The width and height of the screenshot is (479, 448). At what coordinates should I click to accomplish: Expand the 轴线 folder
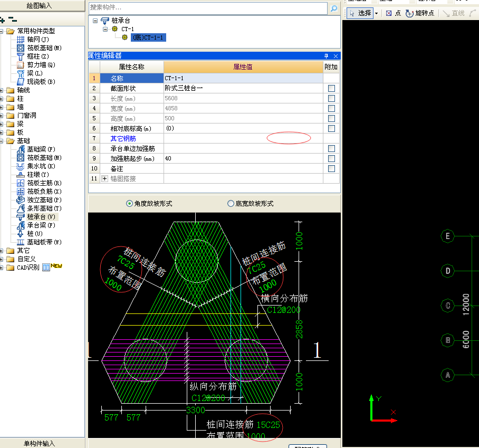tap(2, 90)
